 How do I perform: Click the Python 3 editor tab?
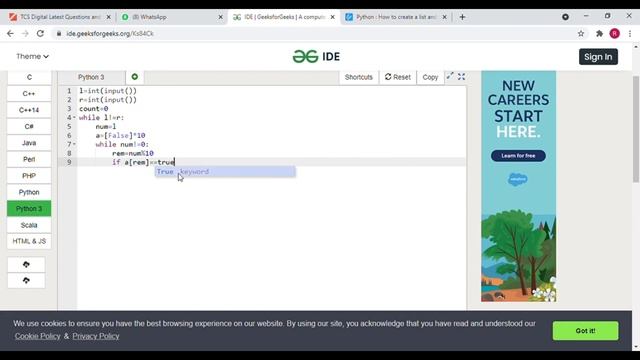pyautogui.click(x=91, y=77)
